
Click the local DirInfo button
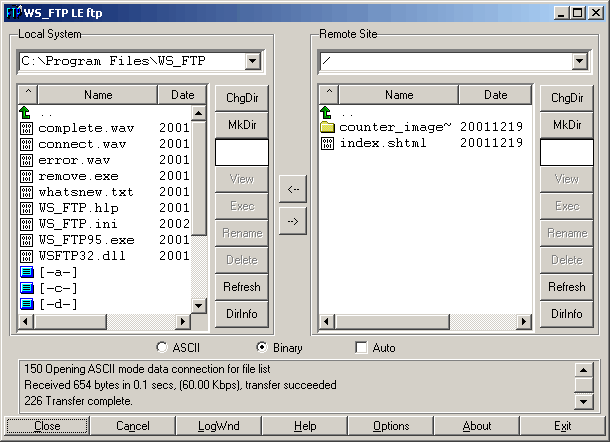click(242, 314)
